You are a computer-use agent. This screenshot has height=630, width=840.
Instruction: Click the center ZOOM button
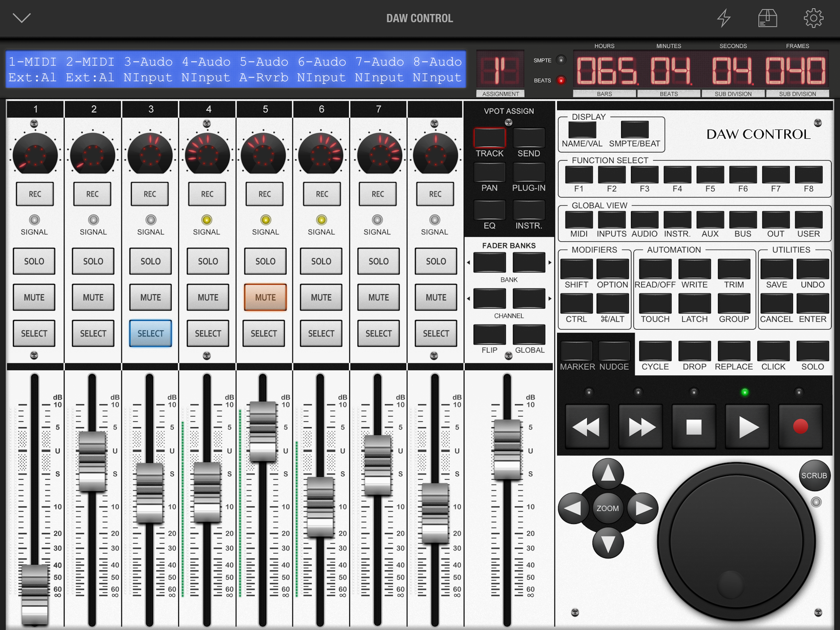[x=608, y=508]
